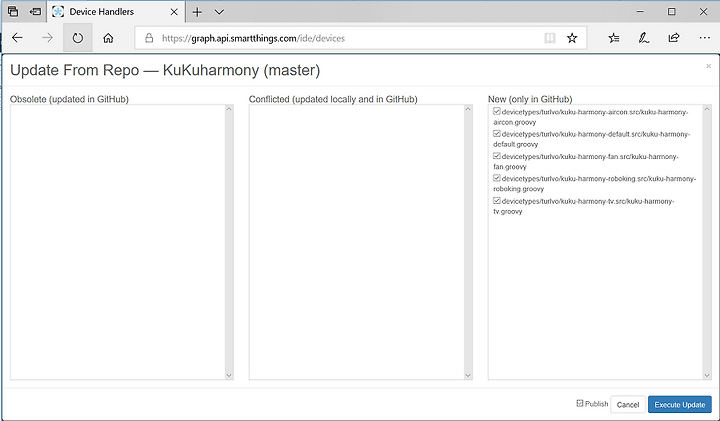Click the Execute Update button
The image size is (720, 421).
click(x=680, y=404)
